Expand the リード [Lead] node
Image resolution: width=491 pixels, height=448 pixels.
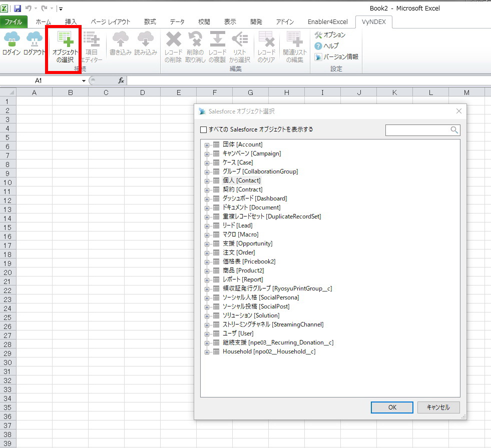coord(207,226)
